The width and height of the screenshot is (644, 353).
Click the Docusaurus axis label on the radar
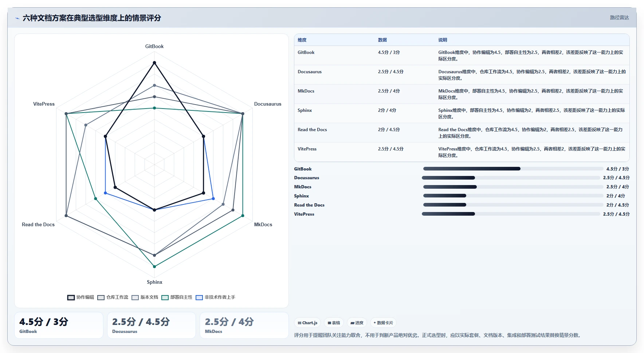point(268,104)
